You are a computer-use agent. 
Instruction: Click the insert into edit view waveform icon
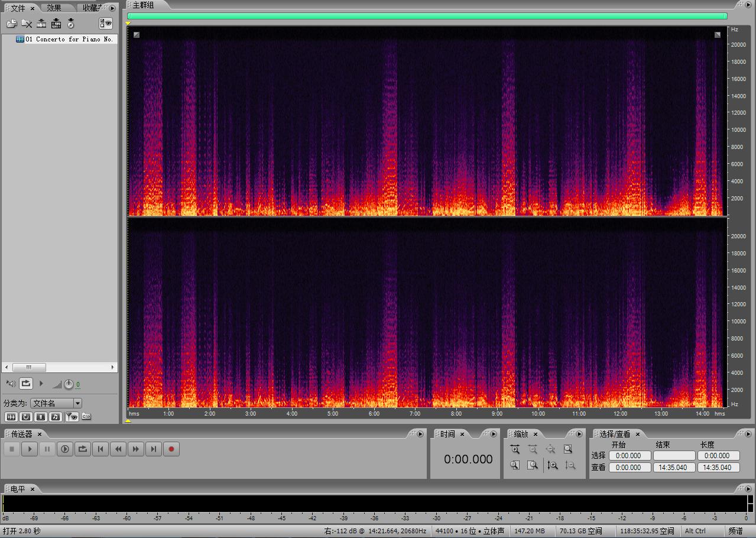pyautogui.click(x=41, y=24)
